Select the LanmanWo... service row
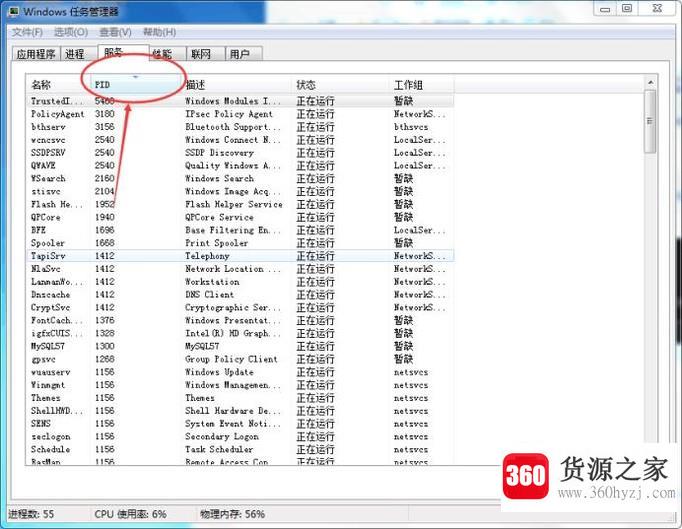The image size is (682, 529). point(240,282)
